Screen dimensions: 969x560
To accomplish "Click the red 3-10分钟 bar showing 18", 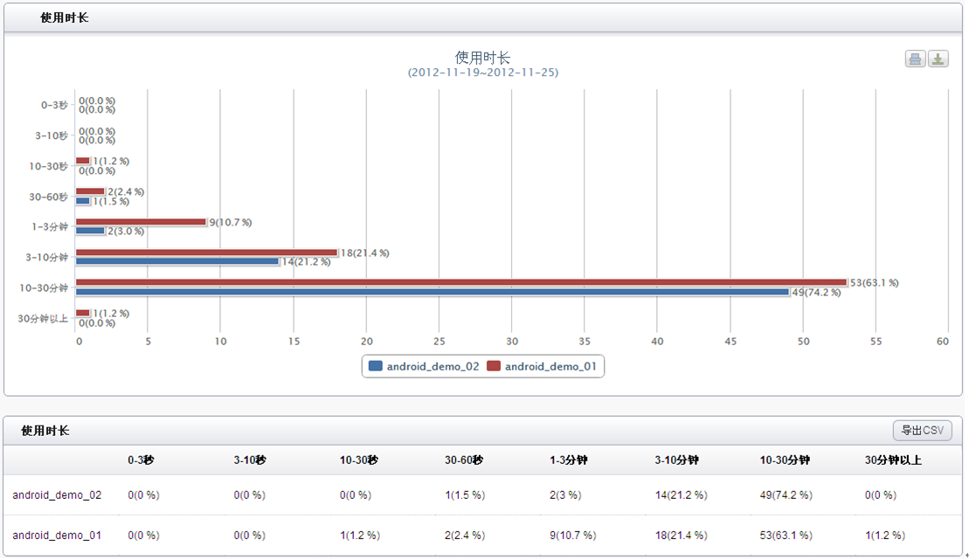I will 206,252.
